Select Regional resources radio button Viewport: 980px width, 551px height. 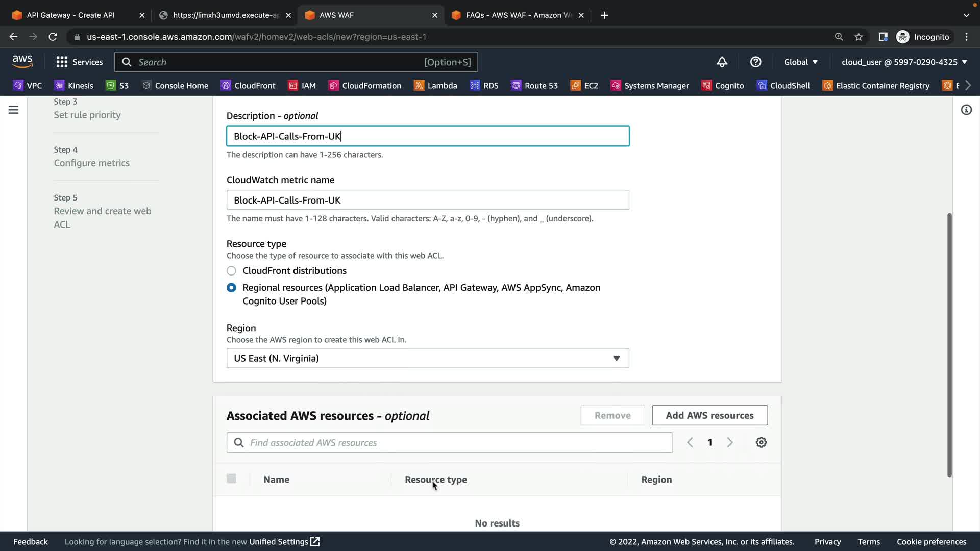[x=231, y=288]
